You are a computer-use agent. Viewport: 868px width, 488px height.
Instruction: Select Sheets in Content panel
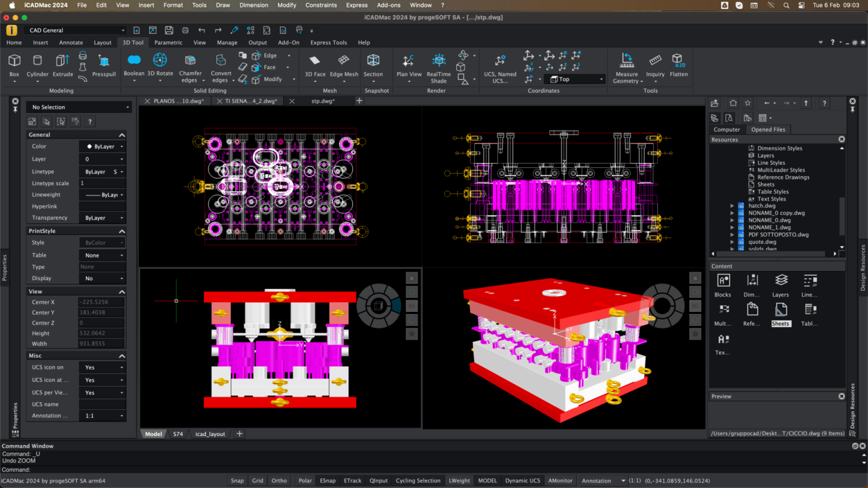point(780,315)
